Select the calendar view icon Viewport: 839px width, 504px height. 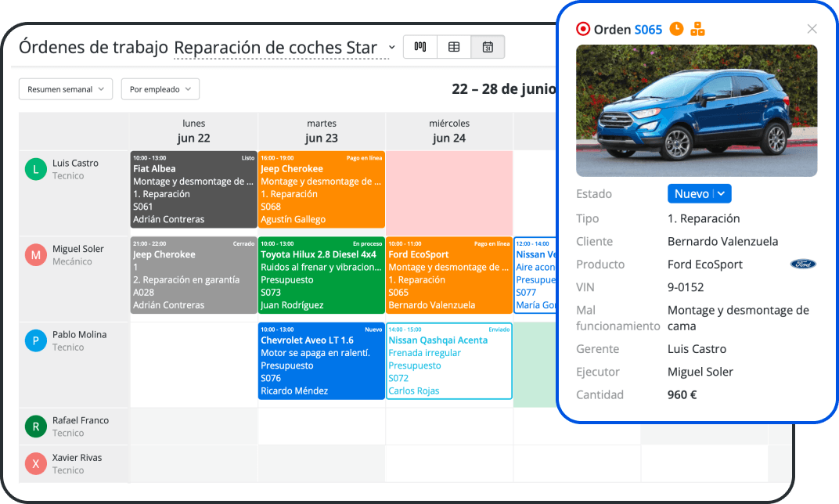[488, 47]
